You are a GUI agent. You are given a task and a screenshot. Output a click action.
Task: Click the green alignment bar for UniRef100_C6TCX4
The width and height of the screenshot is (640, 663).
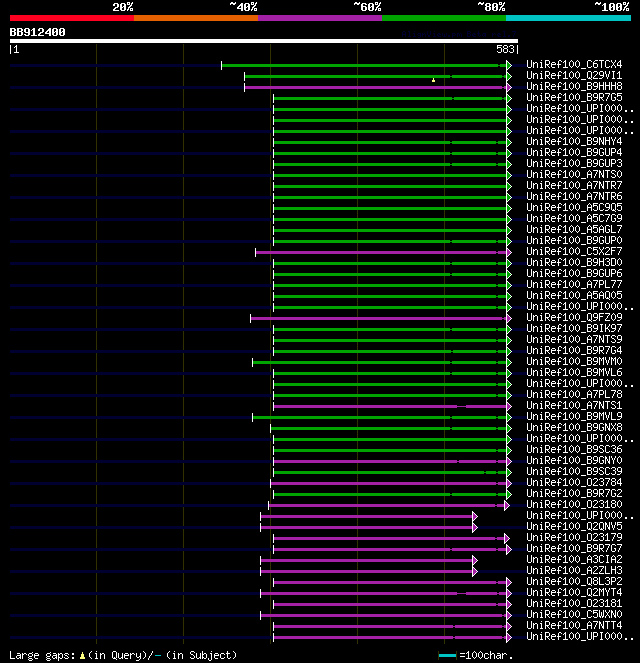pyautogui.click(x=364, y=66)
